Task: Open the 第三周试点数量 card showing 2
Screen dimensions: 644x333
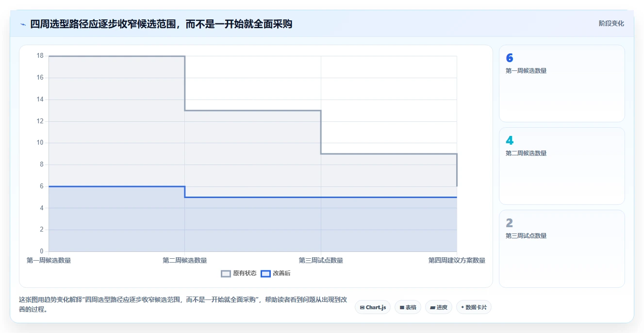Action: click(562, 249)
